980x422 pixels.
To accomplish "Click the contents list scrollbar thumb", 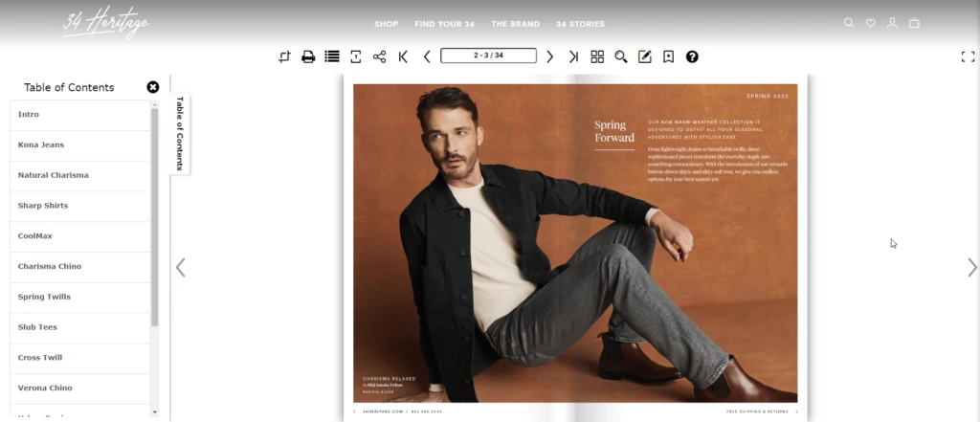I will pyautogui.click(x=154, y=217).
